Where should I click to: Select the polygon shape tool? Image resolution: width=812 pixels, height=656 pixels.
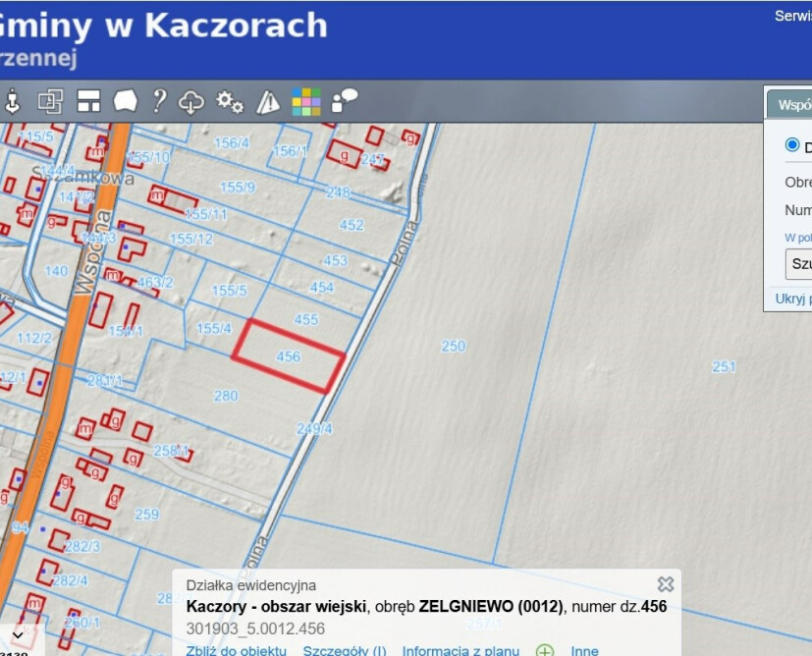click(x=125, y=101)
